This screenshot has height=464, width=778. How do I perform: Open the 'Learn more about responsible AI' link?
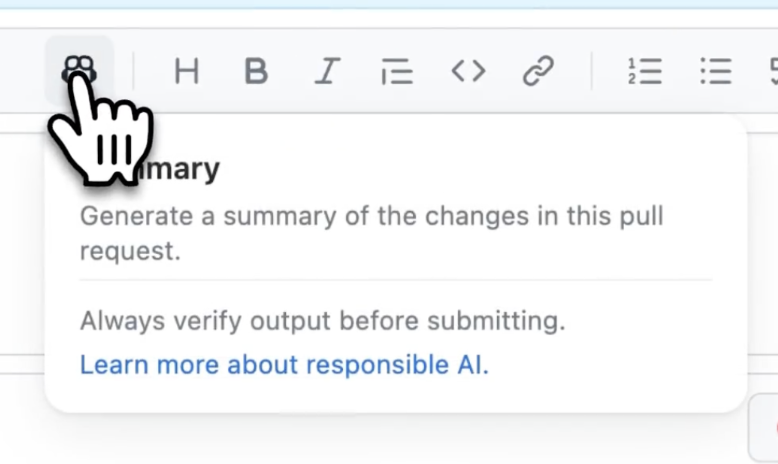(x=284, y=365)
